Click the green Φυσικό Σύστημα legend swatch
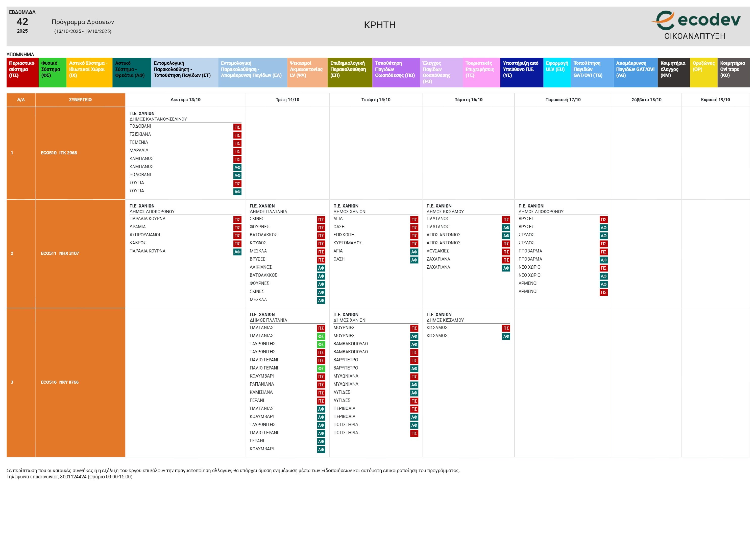The image size is (756, 535). click(52, 73)
